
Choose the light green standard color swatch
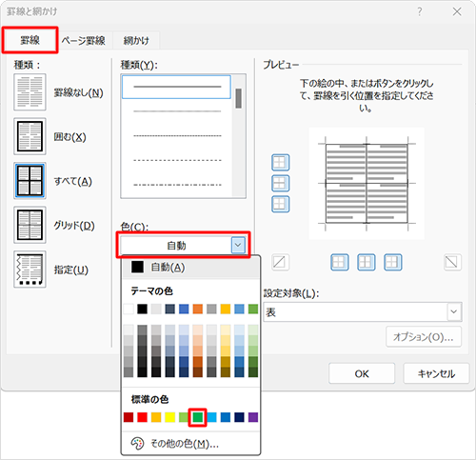coord(184,417)
